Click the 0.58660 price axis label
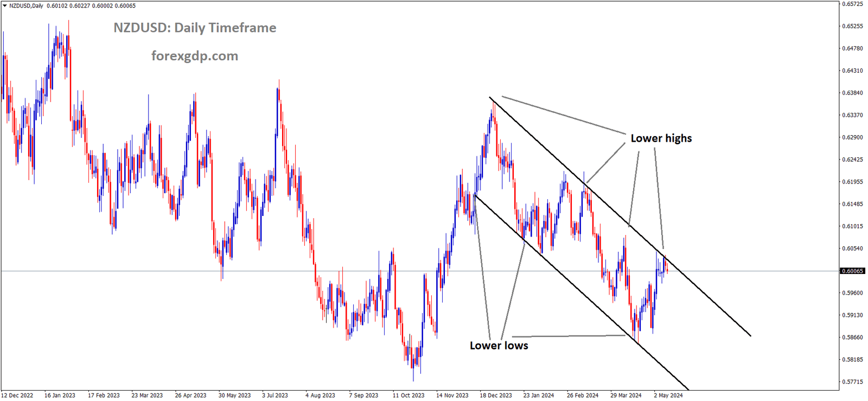This screenshot has width=868, height=401. coord(852,338)
